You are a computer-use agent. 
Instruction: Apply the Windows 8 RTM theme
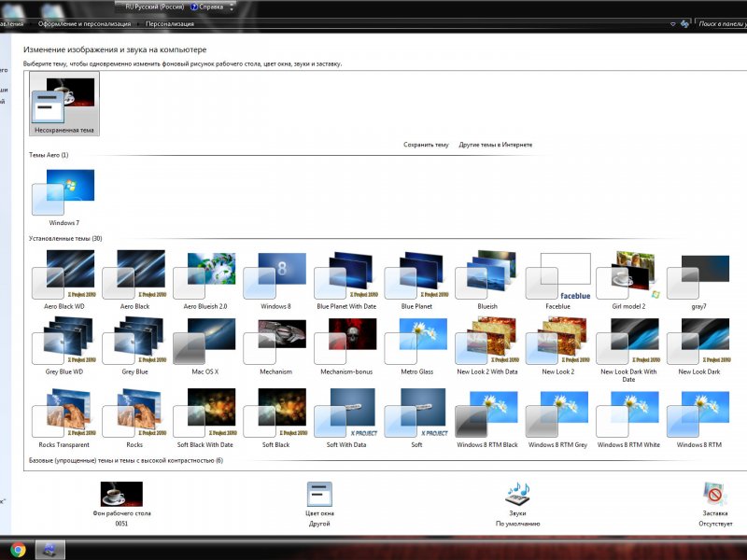point(698,418)
